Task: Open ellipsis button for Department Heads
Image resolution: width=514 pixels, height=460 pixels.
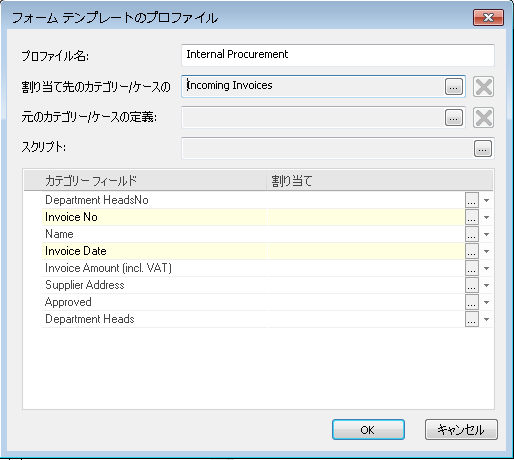Action: [472, 319]
